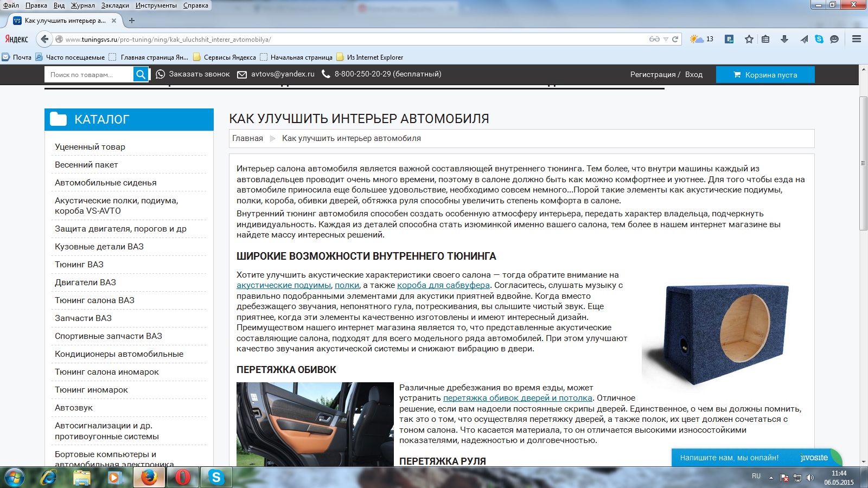
Task: Open Автозвук category
Action: click(74, 407)
